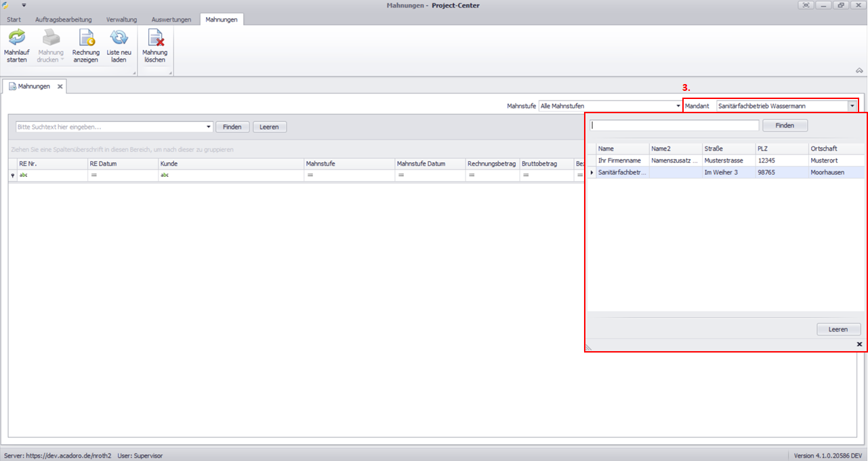
Task: Sort by the Kunde column header
Action: [x=230, y=163]
